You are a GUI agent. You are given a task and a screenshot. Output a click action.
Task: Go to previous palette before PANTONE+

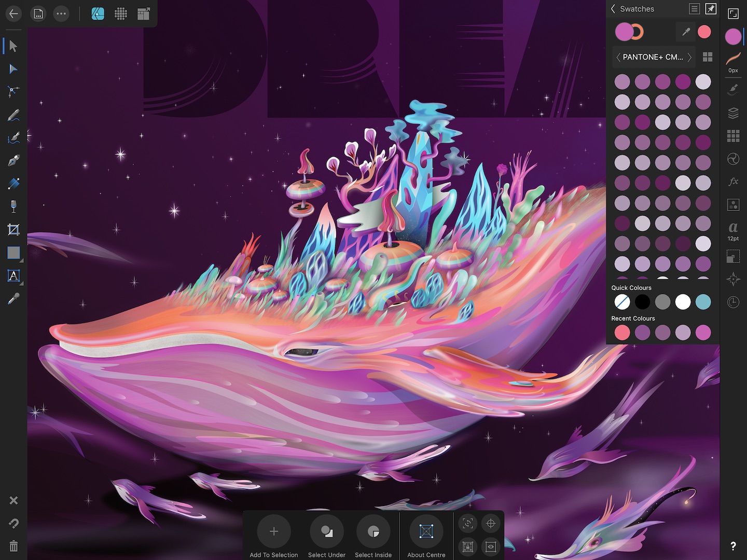pyautogui.click(x=618, y=57)
